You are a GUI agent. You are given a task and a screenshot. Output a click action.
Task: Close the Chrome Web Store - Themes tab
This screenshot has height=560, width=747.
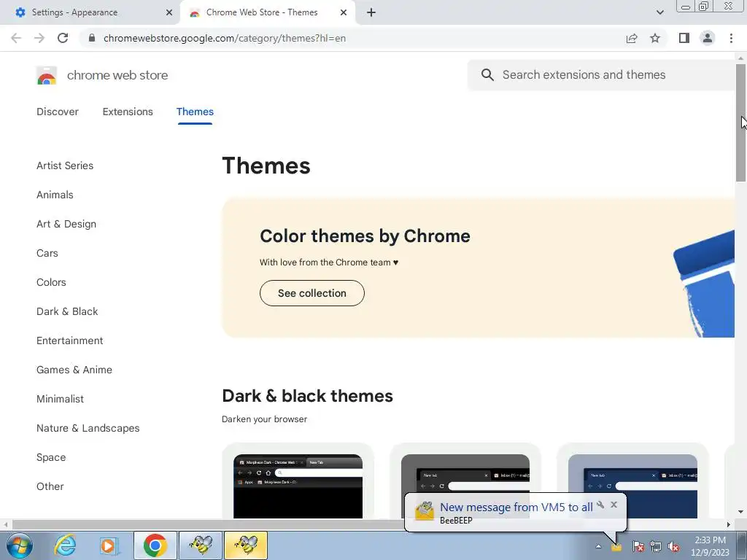tap(344, 12)
